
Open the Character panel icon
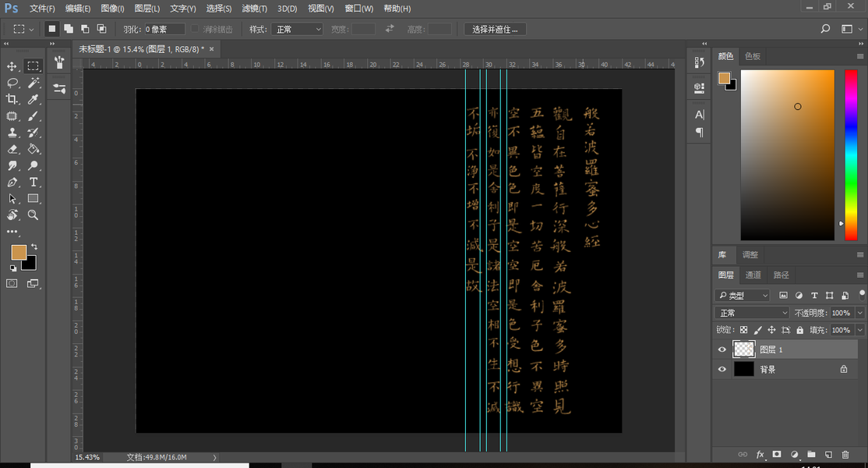(699, 115)
